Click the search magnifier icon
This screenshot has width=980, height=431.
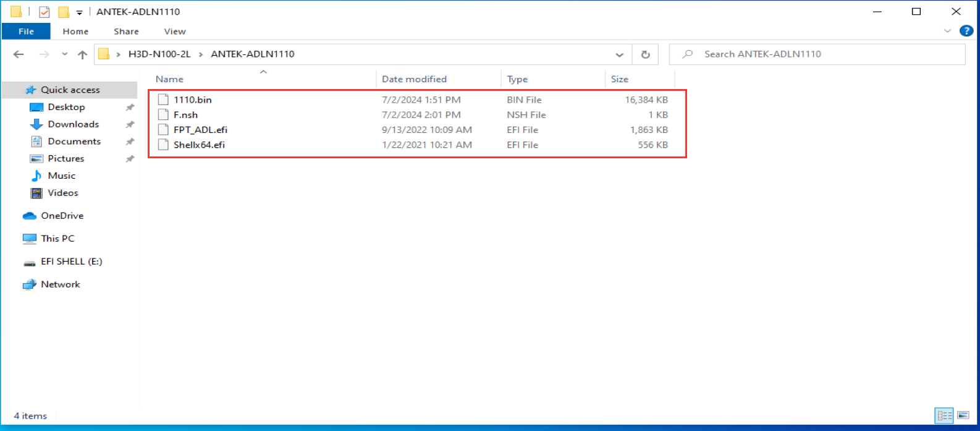(x=687, y=54)
